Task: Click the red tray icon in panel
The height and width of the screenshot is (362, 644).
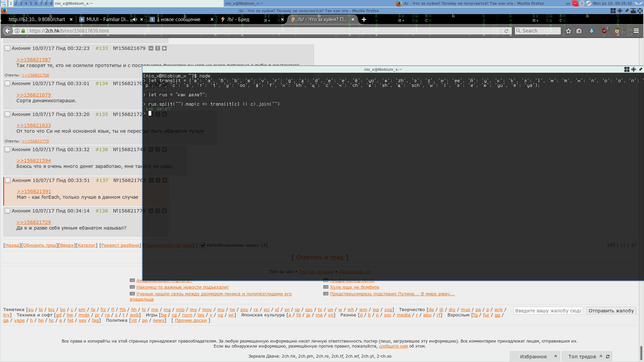Action: [575, 3]
